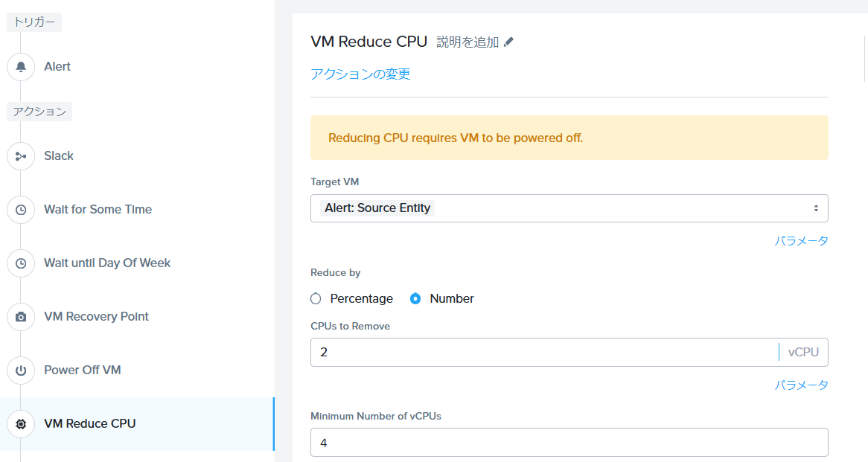Click the CPUs to Remove input field
868x462 pixels.
(x=543, y=353)
